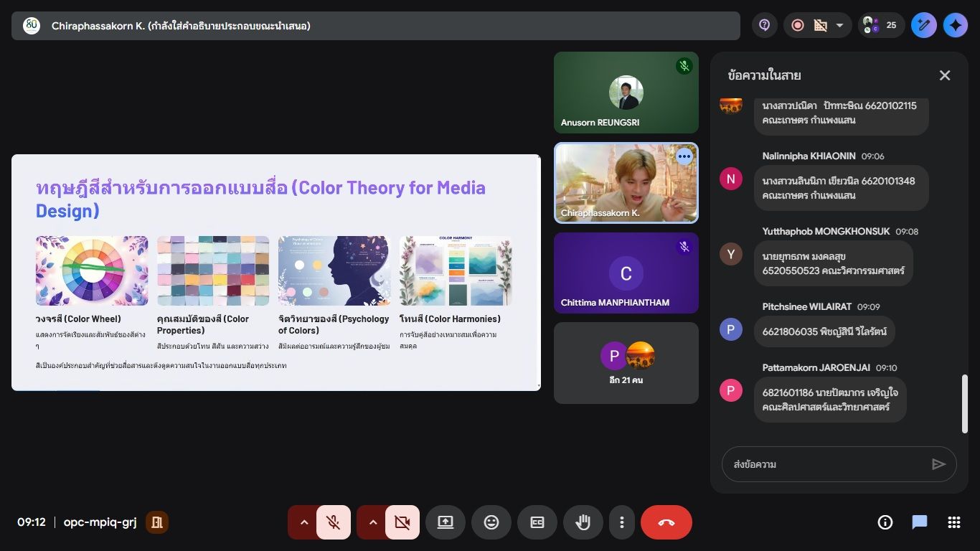
Task: Toggle the microphone mute button
Action: 333,522
